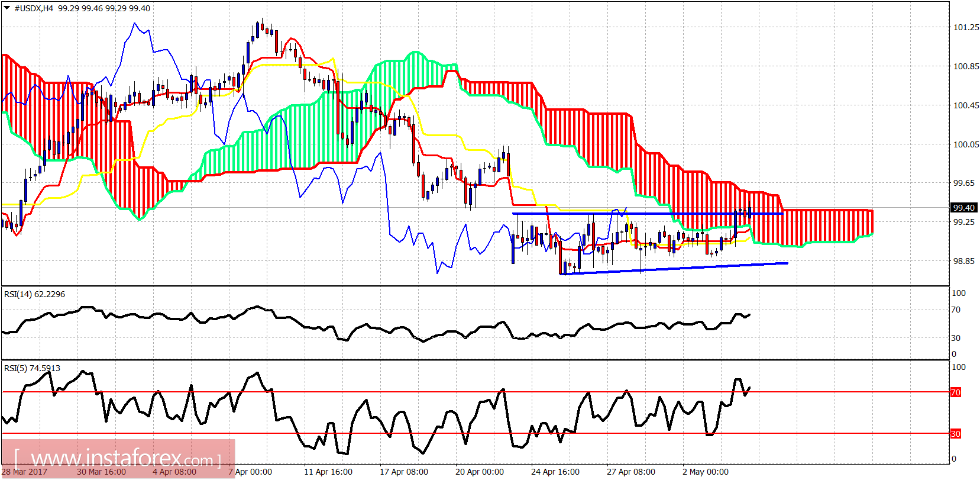Click the 17 Apr 08:00 date label
The image size is (980, 480).
click(x=404, y=472)
